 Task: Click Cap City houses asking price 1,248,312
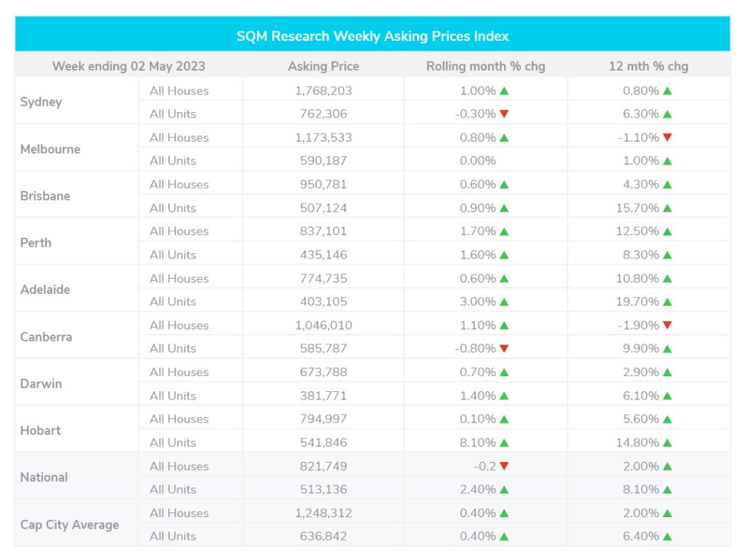[324, 513]
